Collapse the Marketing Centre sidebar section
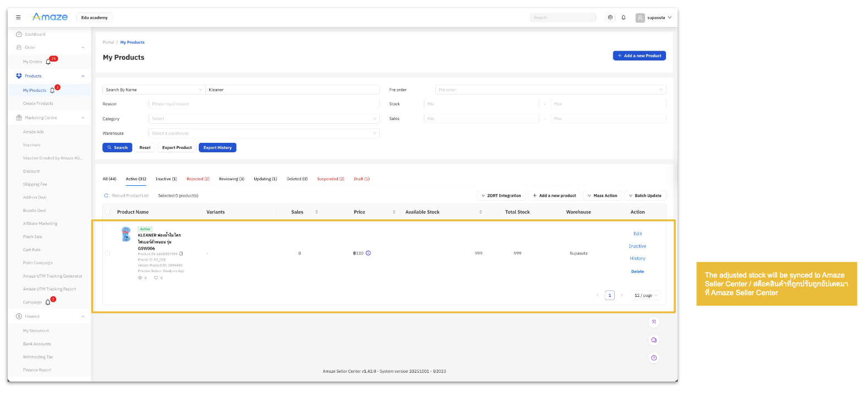The height and width of the screenshot is (398, 868). (83, 118)
